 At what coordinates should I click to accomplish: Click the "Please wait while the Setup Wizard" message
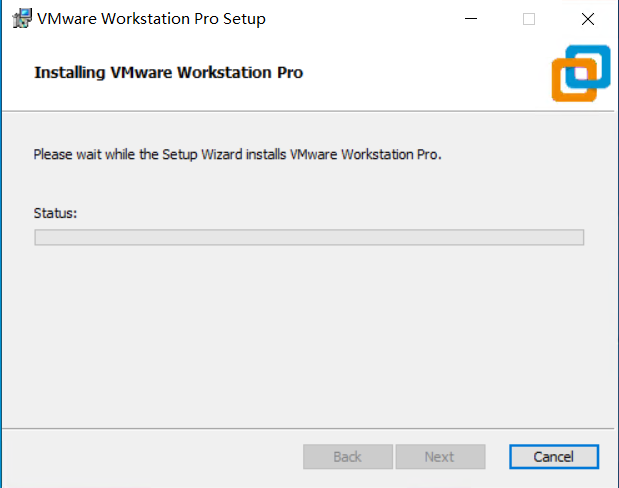pos(237,155)
